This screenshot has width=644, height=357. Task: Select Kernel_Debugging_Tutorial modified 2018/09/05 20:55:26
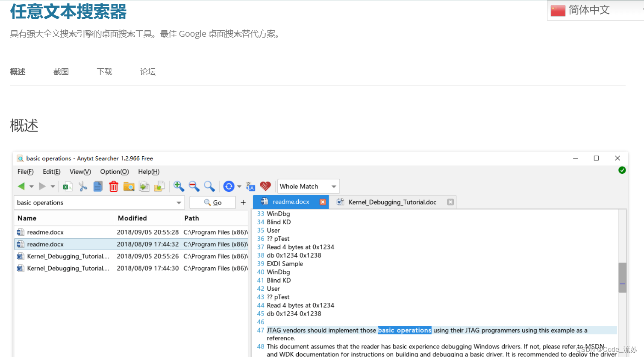131,256
